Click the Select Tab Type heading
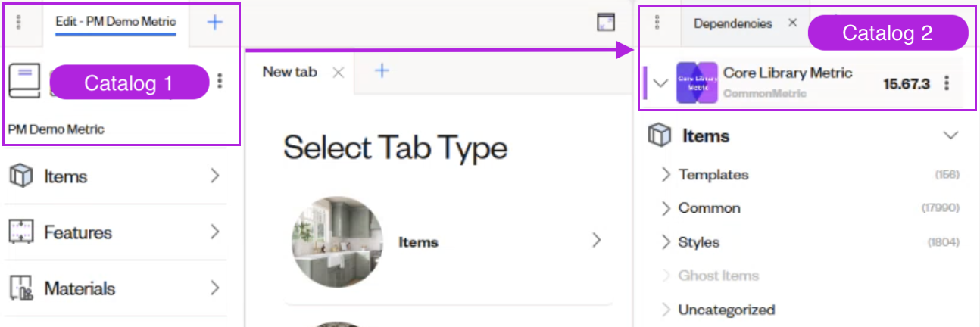980x327 pixels. click(x=395, y=148)
